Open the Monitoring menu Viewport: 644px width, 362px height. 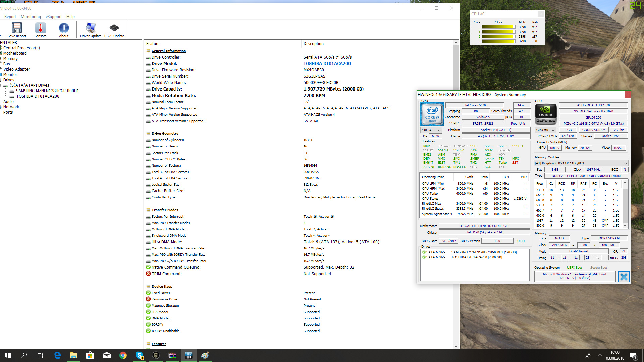[x=31, y=17]
